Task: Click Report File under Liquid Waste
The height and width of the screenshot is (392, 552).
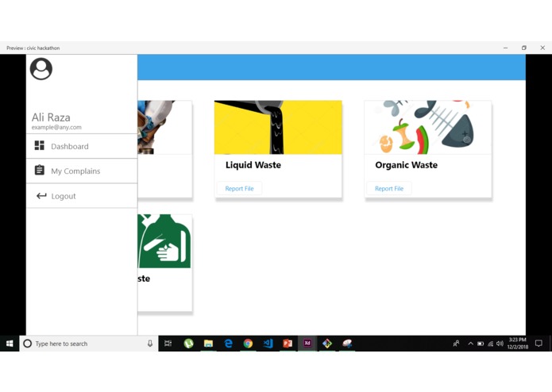Action: (x=239, y=188)
